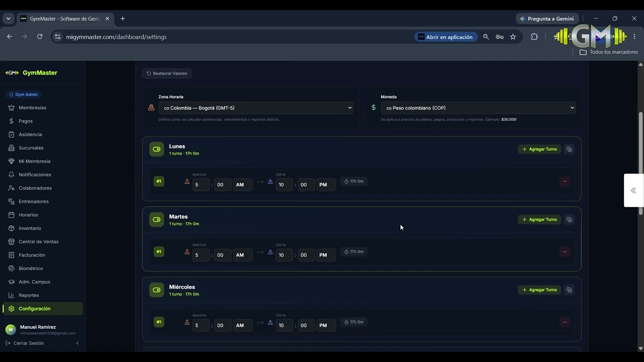Open Membresías in the sidebar
Screen dimensions: 644x362
[32, 108]
